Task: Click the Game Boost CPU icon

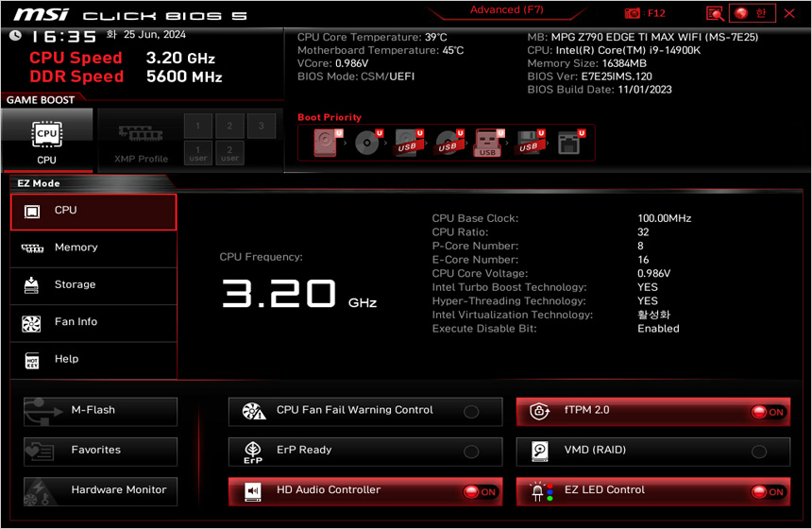Action: [x=46, y=139]
